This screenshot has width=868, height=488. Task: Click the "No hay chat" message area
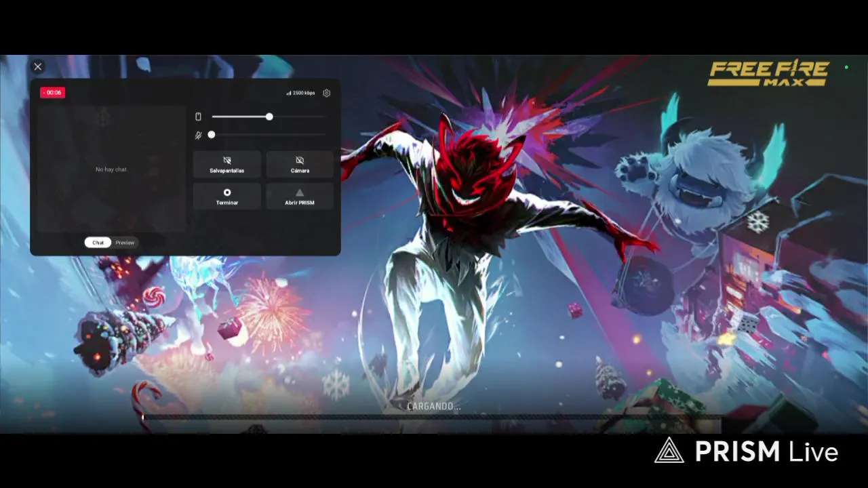(x=111, y=169)
